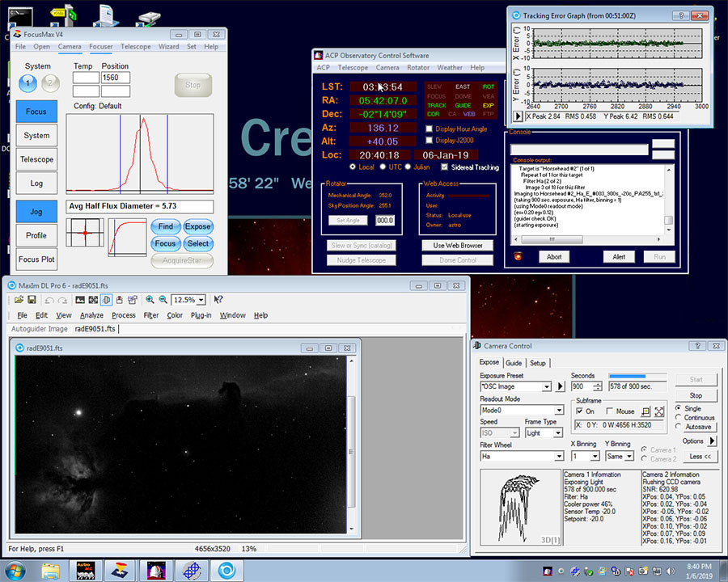Viewport: 728px width, 582px height.
Task: Open the Weather menu in ACP
Action: [x=450, y=67]
